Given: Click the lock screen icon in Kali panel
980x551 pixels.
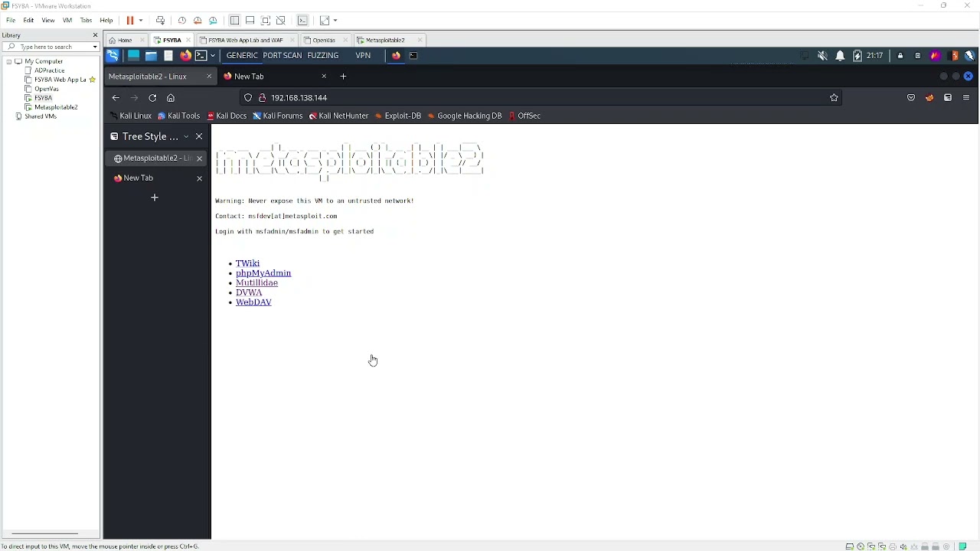Looking at the screenshot, I should (x=900, y=56).
